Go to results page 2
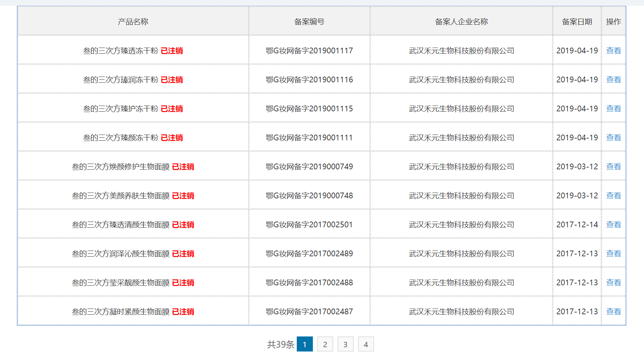This screenshot has width=644, height=354. (325, 344)
